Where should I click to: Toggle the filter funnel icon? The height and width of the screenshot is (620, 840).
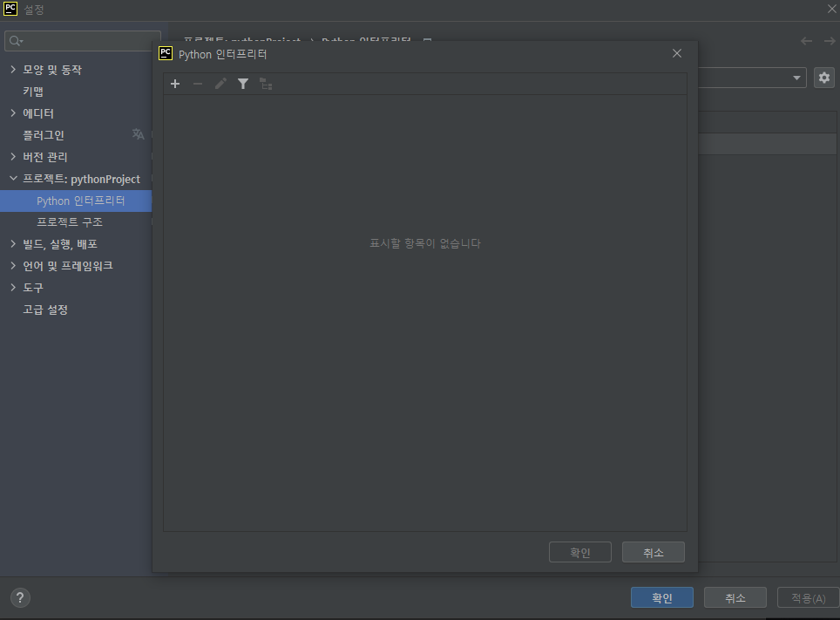point(243,84)
